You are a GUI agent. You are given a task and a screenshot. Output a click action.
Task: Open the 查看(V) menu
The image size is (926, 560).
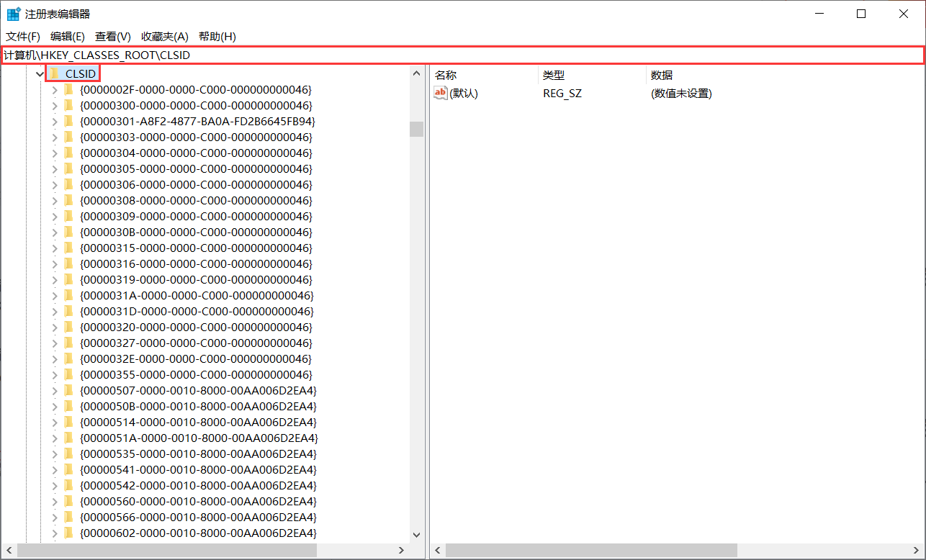point(113,36)
